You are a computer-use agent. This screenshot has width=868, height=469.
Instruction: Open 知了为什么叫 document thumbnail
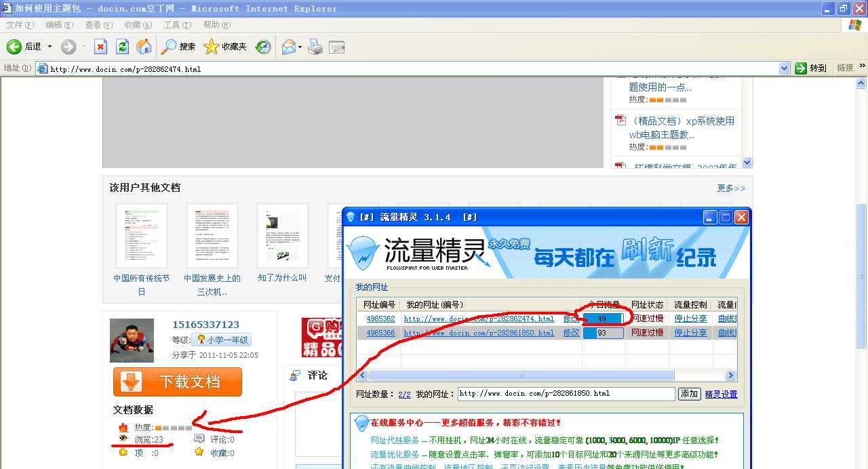tap(282, 235)
